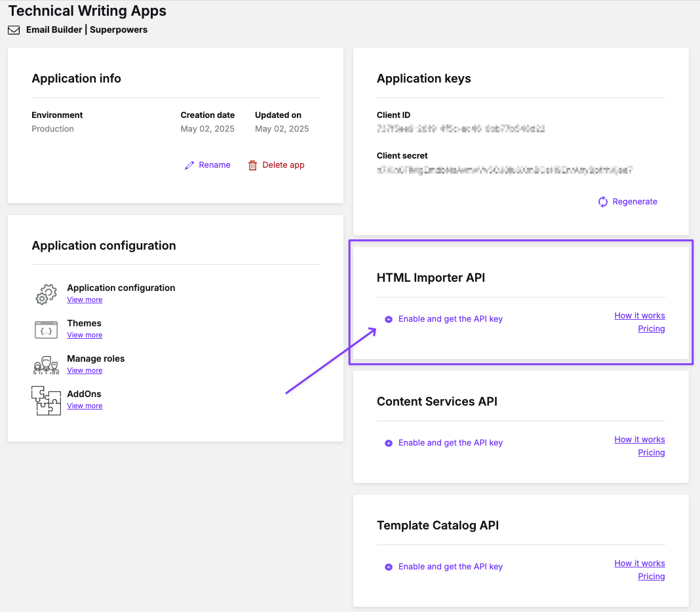Open How it works for HTML Importer API
The width and height of the screenshot is (700, 612).
coord(639,316)
